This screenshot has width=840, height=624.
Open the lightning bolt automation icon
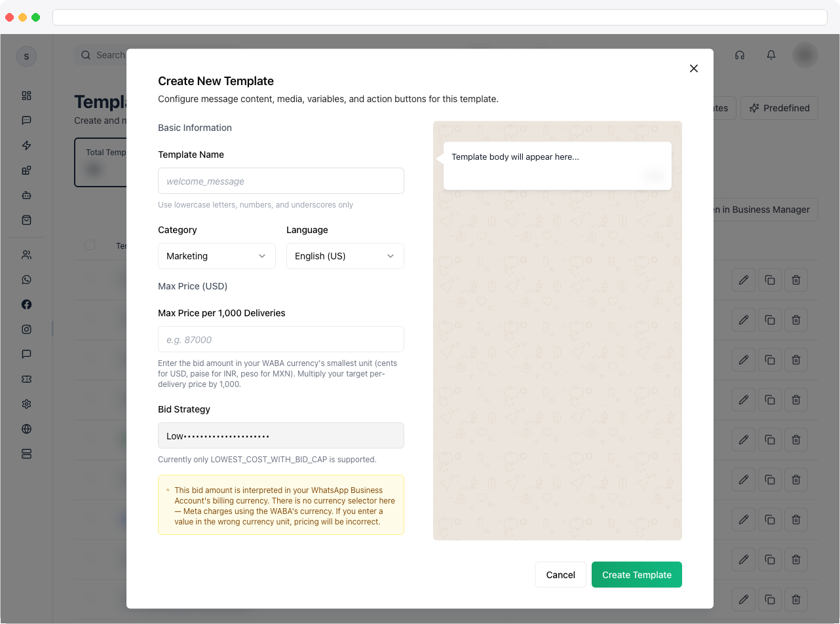(x=26, y=145)
